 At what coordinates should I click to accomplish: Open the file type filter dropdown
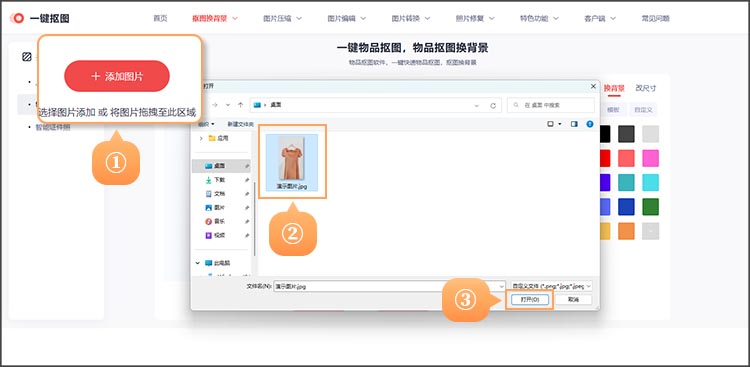(x=551, y=286)
